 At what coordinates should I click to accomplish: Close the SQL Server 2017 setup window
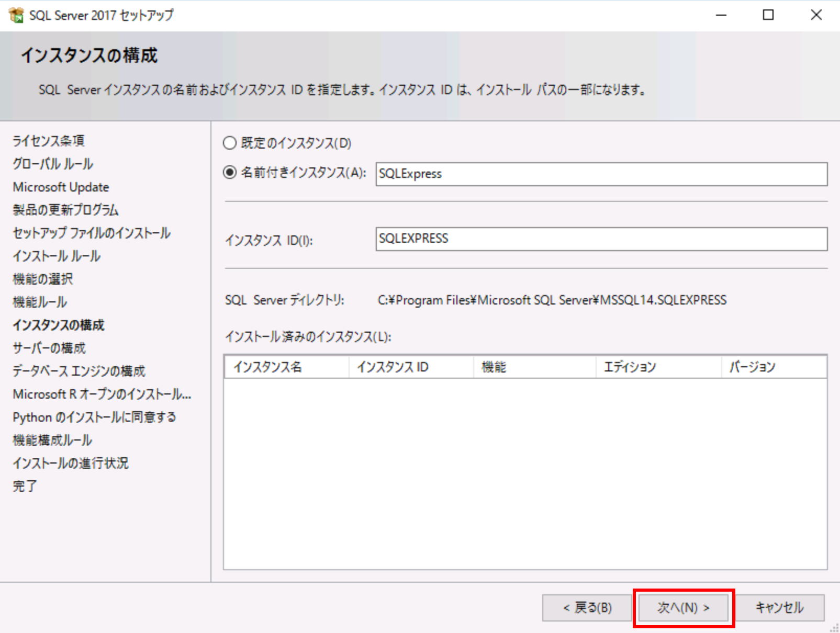(x=816, y=15)
